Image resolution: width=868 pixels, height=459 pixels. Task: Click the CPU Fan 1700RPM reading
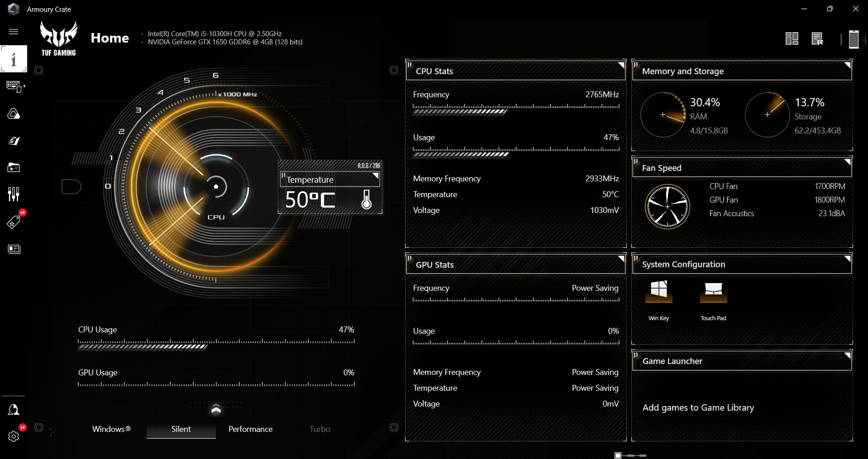click(x=830, y=186)
